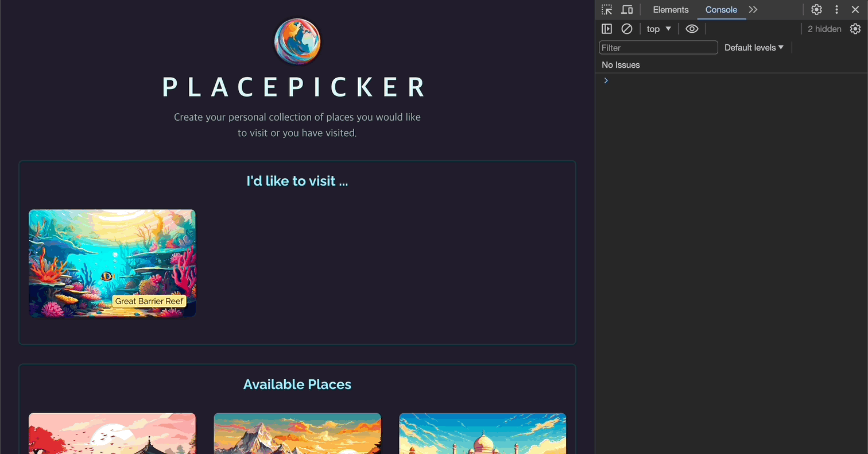868x454 pixels.
Task: Clear the console
Action: pos(627,29)
